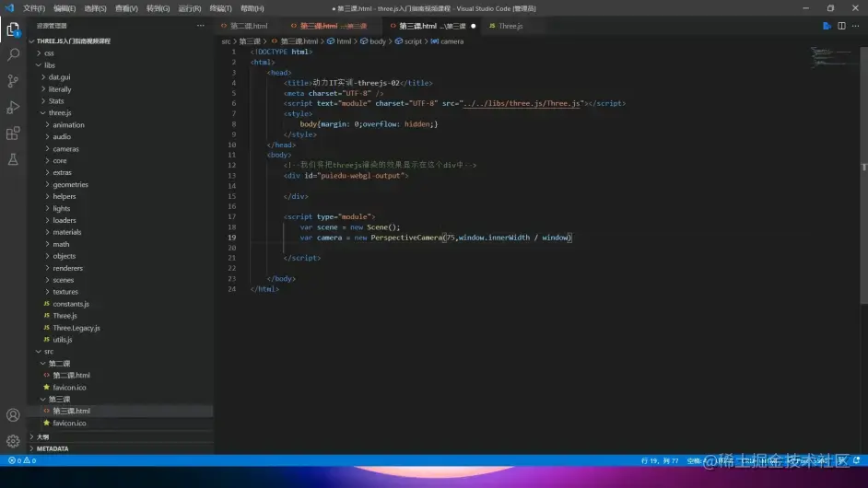Collapse the 第三课 folder in the tree
The image size is (868, 488).
pyautogui.click(x=59, y=399)
